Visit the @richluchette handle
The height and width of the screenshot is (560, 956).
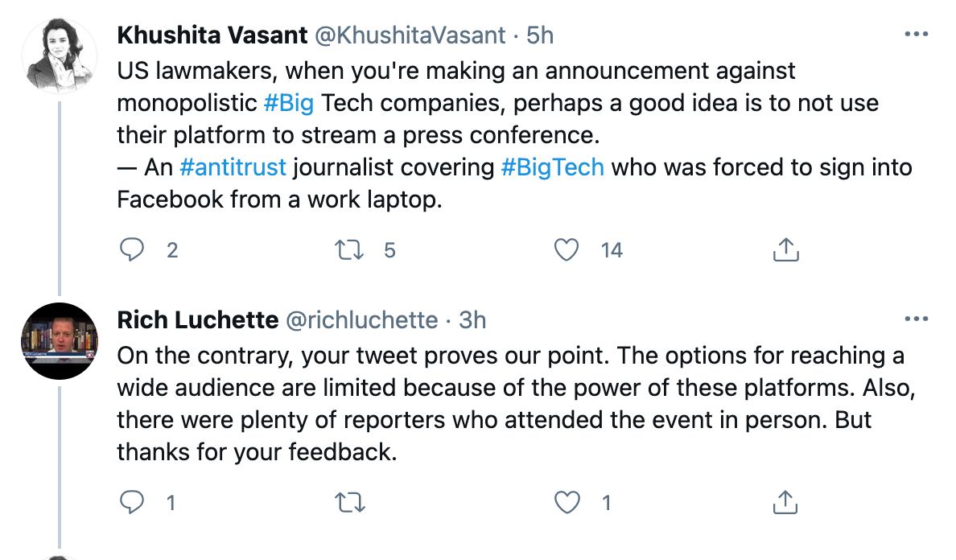(x=361, y=320)
